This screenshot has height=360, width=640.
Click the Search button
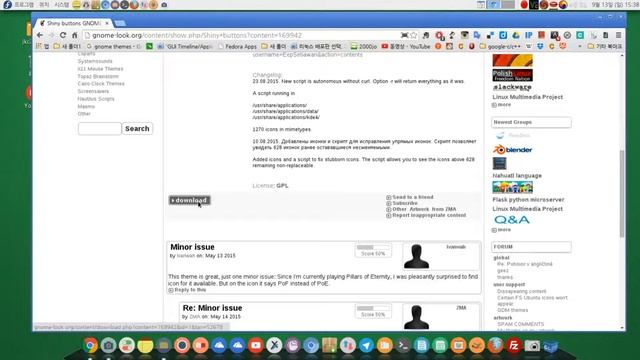(137, 129)
